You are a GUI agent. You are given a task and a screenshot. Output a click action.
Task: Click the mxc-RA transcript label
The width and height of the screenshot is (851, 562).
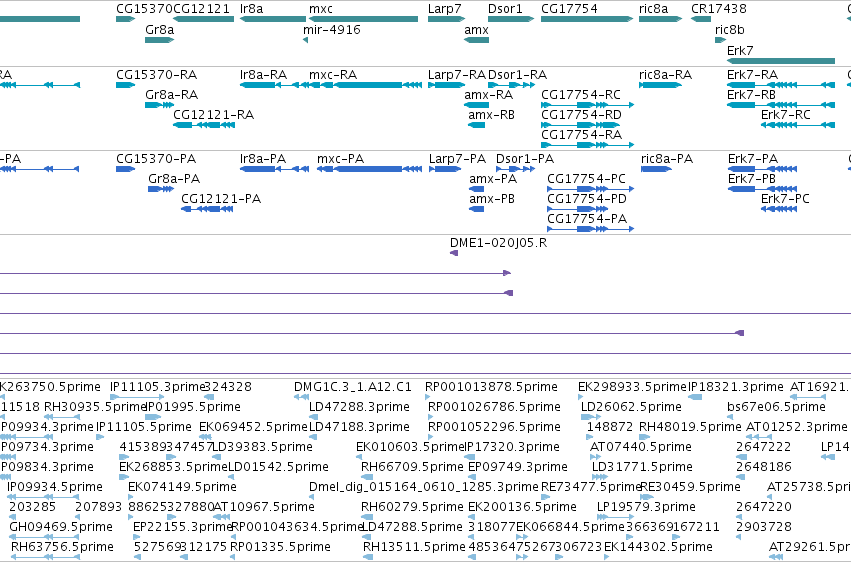333,74
